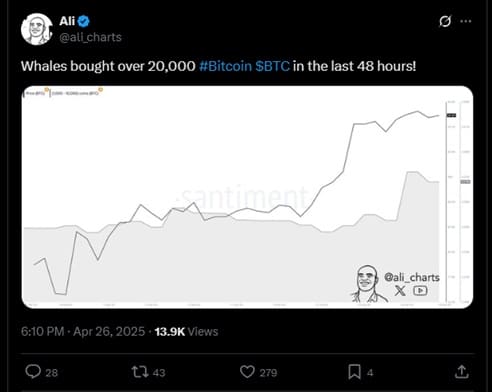
Task: Bookmark the post with the bookmark icon
Action: click(354, 372)
